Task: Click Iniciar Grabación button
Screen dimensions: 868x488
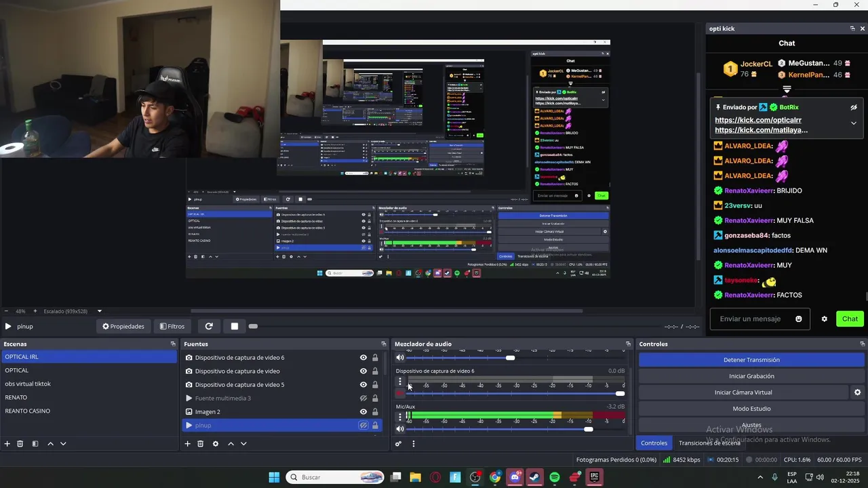Action: click(751, 376)
